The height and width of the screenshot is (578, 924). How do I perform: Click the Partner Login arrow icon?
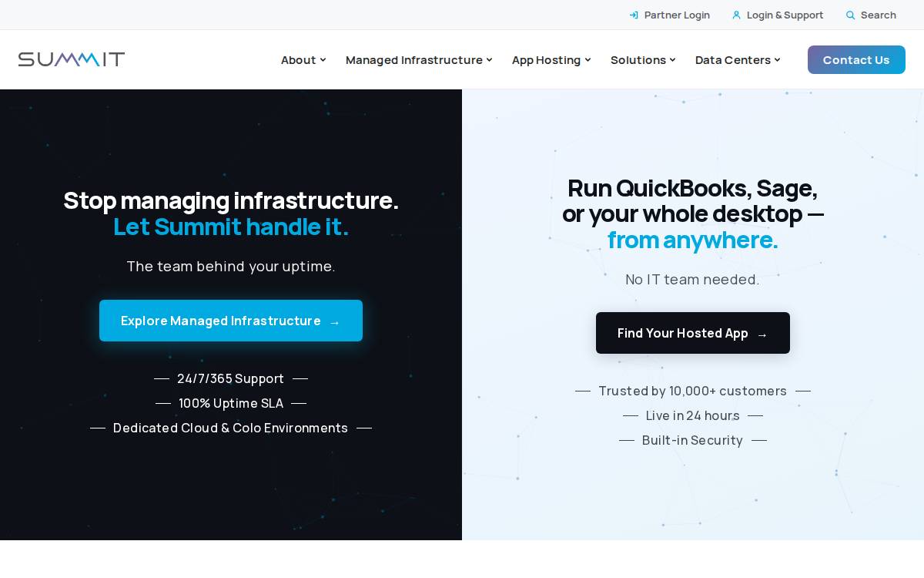(x=634, y=15)
